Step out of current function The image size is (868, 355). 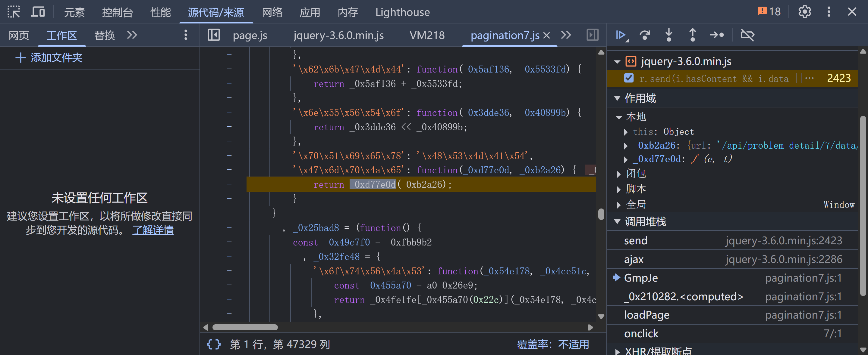pyautogui.click(x=693, y=35)
